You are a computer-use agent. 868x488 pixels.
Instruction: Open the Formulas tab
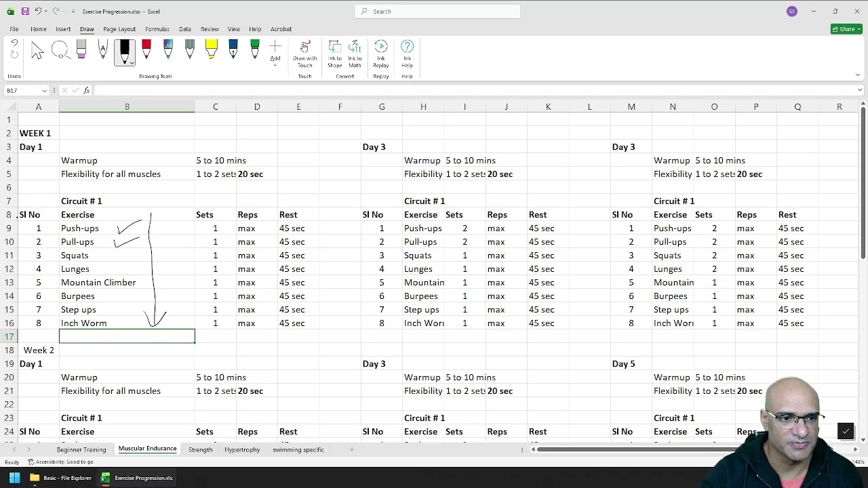157,29
